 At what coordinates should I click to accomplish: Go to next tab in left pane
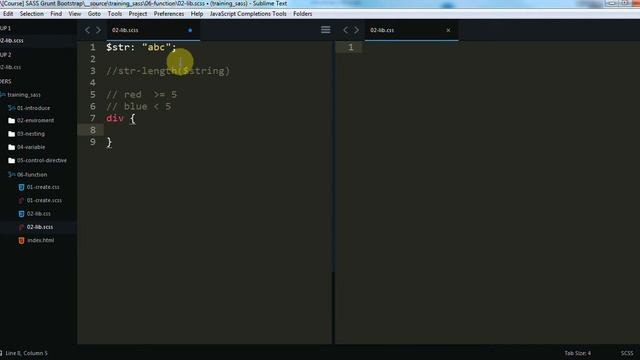tap(98, 30)
